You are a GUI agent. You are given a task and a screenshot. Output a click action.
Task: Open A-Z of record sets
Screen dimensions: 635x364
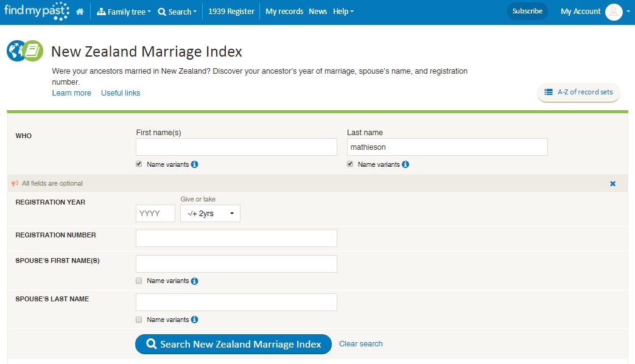[x=578, y=93]
